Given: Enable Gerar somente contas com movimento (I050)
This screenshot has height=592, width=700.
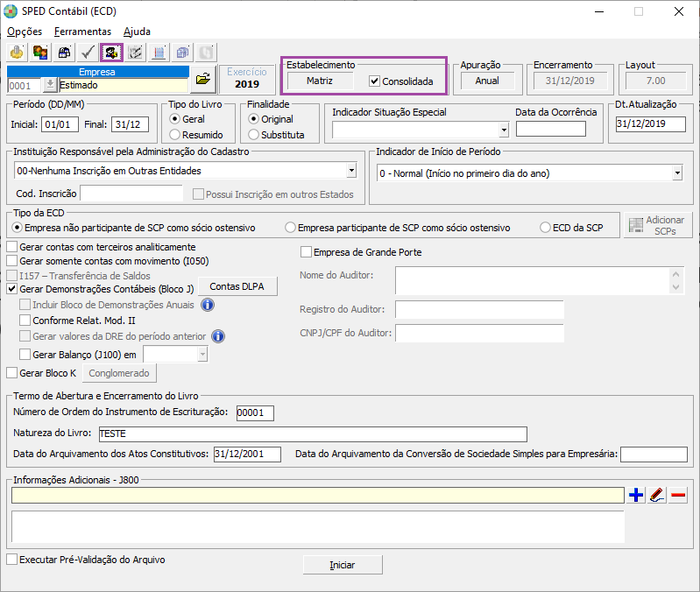Looking at the screenshot, I should click(12, 261).
